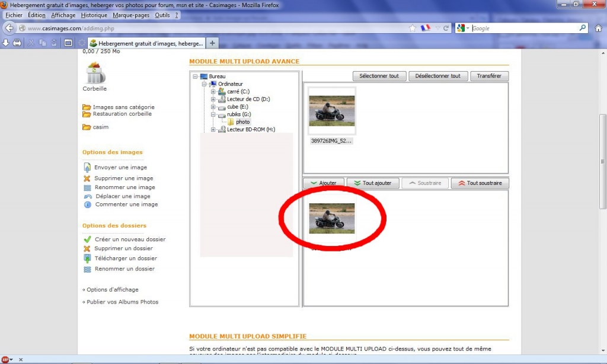Expand the Lecteur BD-ROM (H:) node
Screen dimensions: 607x364
click(x=213, y=129)
